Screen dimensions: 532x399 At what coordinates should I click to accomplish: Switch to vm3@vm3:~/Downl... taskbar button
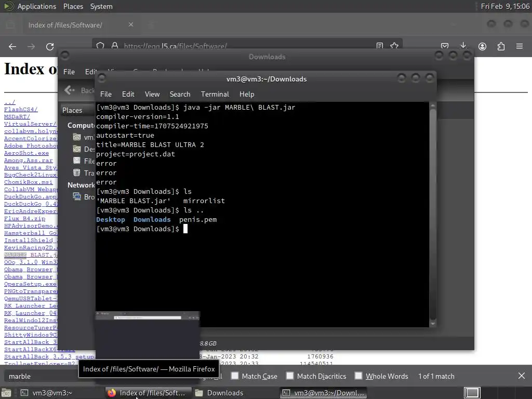[x=323, y=393]
